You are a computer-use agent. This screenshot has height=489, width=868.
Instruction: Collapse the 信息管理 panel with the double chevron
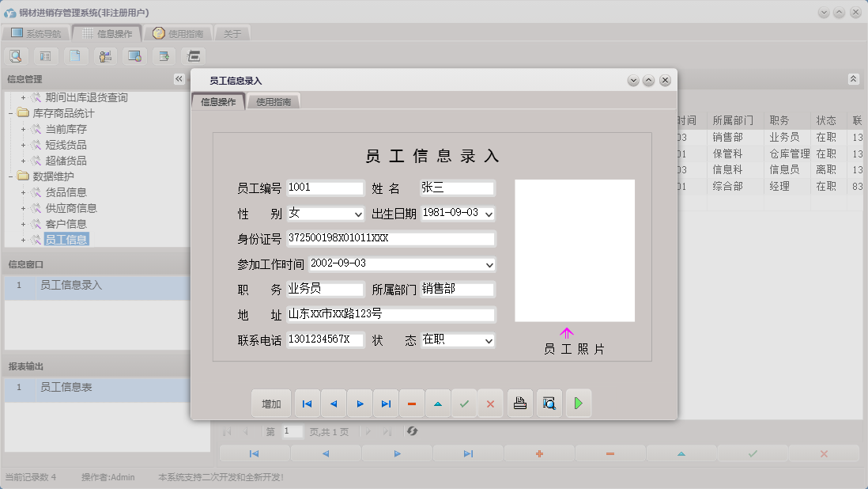(180, 78)
